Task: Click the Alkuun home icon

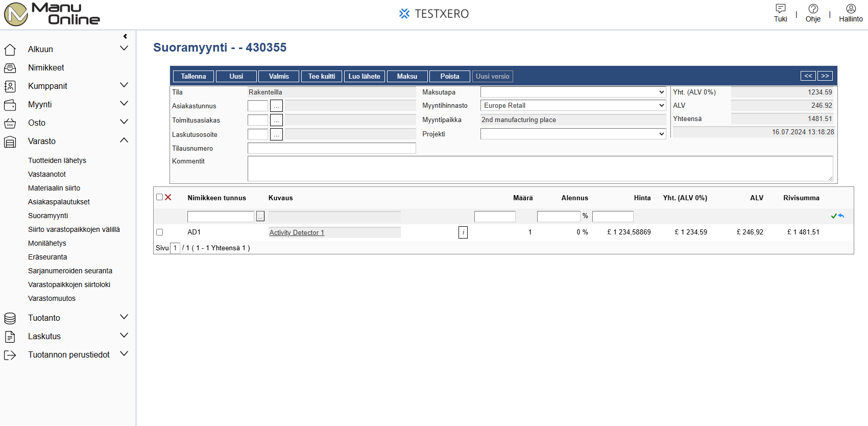Action: click(x=10, y=50)
